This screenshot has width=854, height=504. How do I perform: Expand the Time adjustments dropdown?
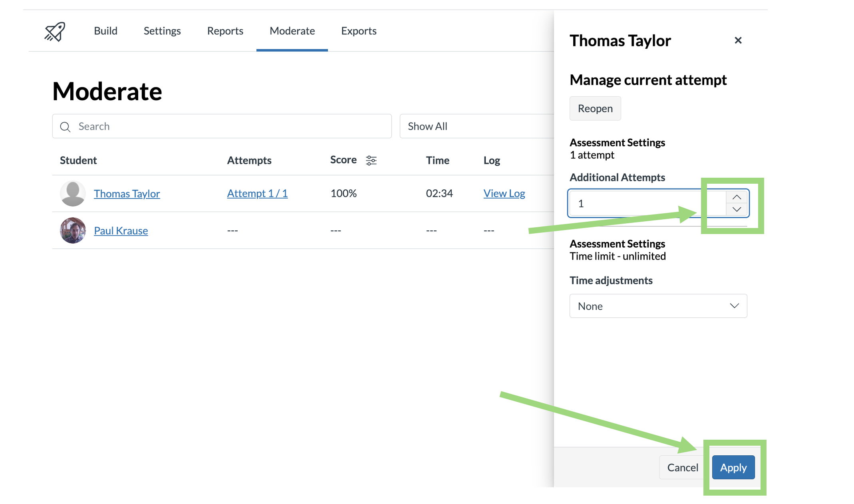point(658,306)
